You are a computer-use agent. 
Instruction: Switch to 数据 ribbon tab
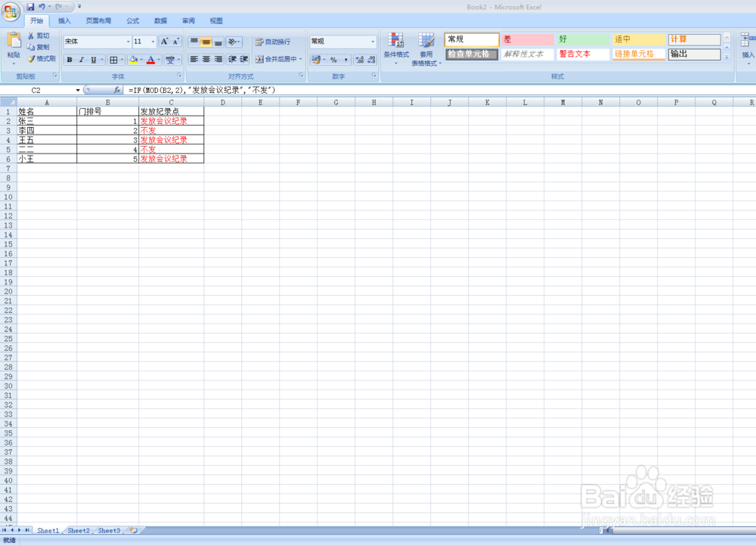pyautogui.click(x=160, y=20)
